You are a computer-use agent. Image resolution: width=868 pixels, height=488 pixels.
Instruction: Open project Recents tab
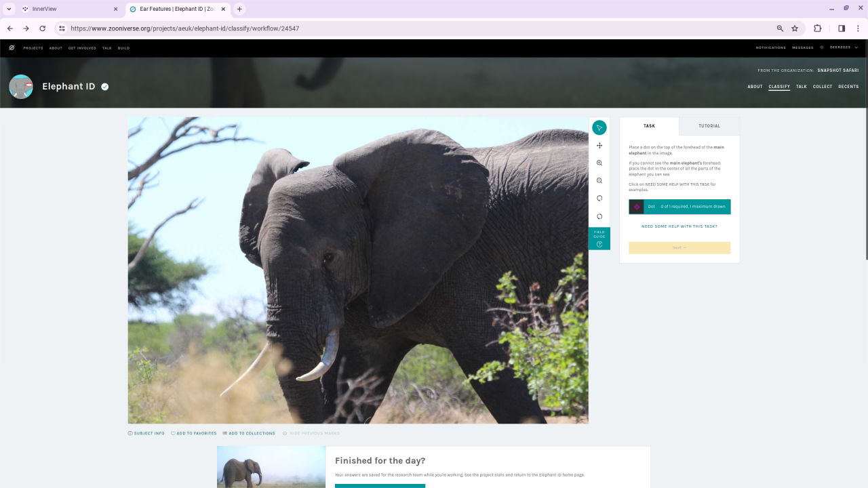848,87
